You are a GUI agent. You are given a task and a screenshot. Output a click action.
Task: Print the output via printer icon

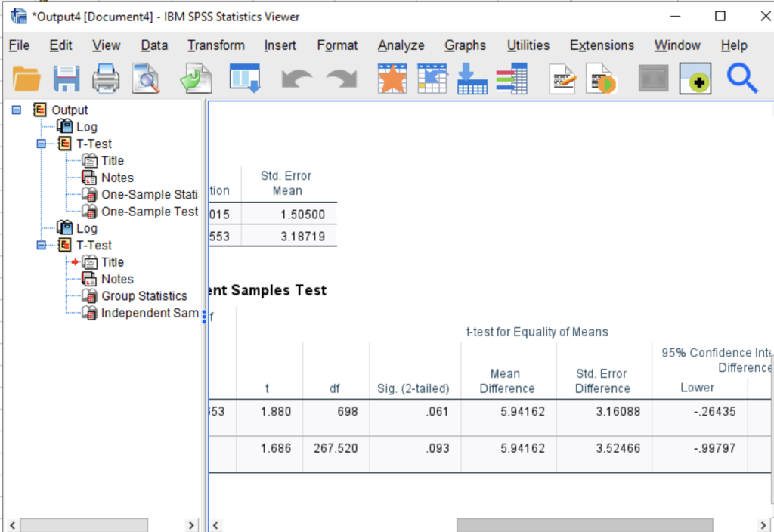coord(105,78)
